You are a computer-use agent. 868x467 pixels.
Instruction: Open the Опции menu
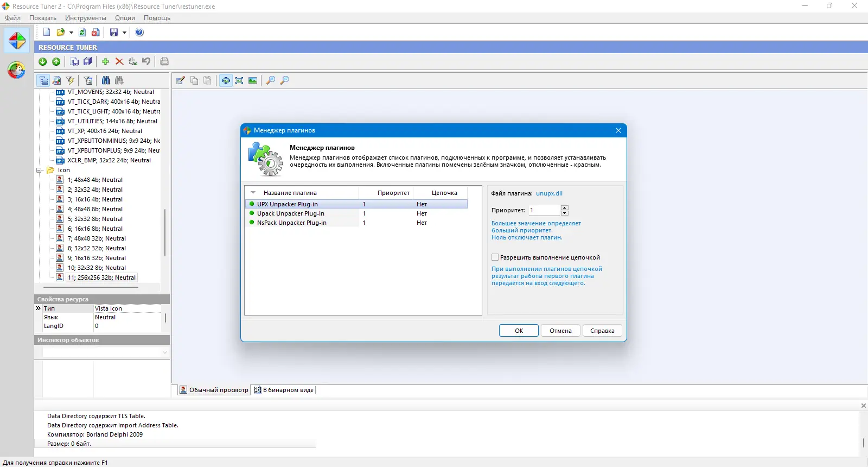pos(125,18)
